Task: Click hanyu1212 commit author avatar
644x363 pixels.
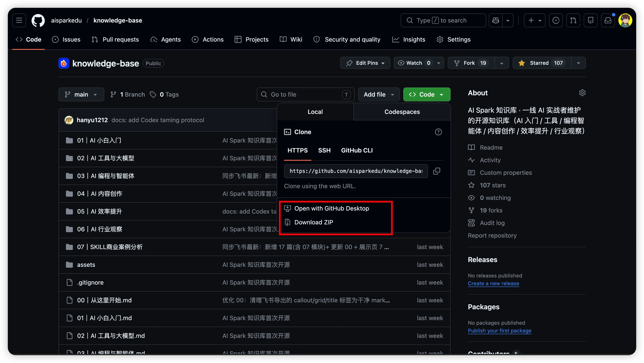Action: point(69,120)
